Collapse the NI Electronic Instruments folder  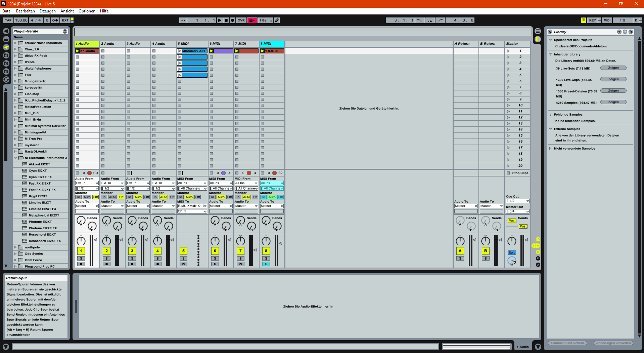click(x=15, y=158)
